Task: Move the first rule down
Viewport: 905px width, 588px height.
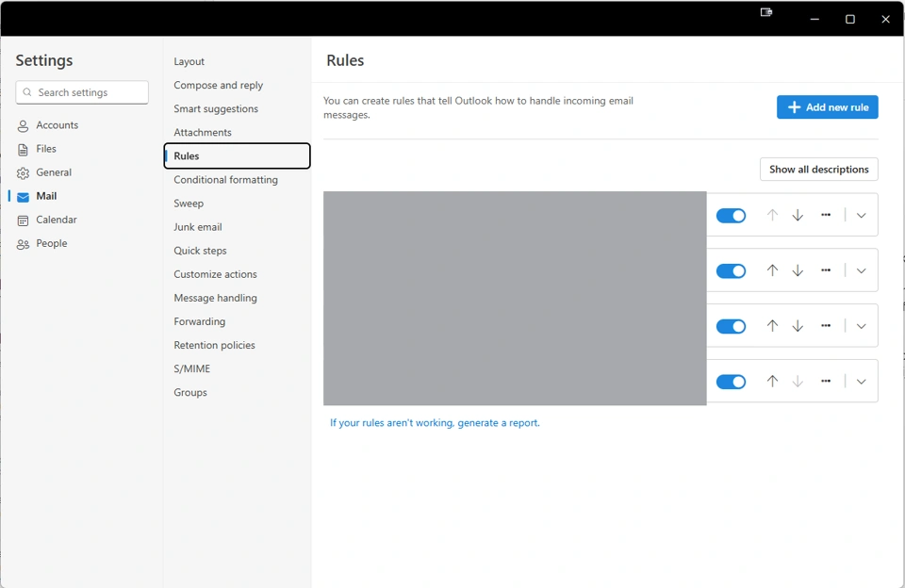Action: tap(798, 216)
